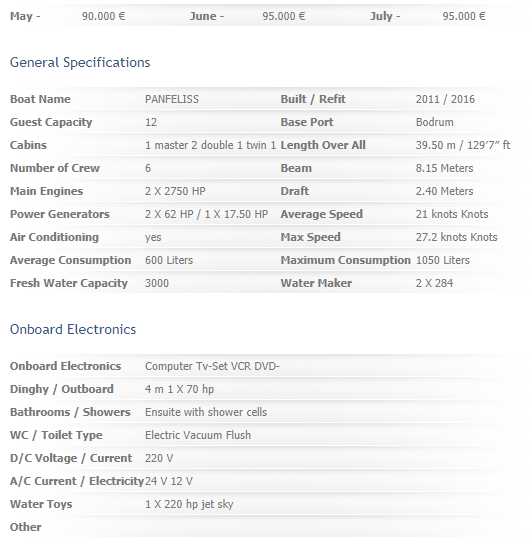Click the Main Engines value 2 X 2750 HP
531x549 pixels.
point(175,191)
